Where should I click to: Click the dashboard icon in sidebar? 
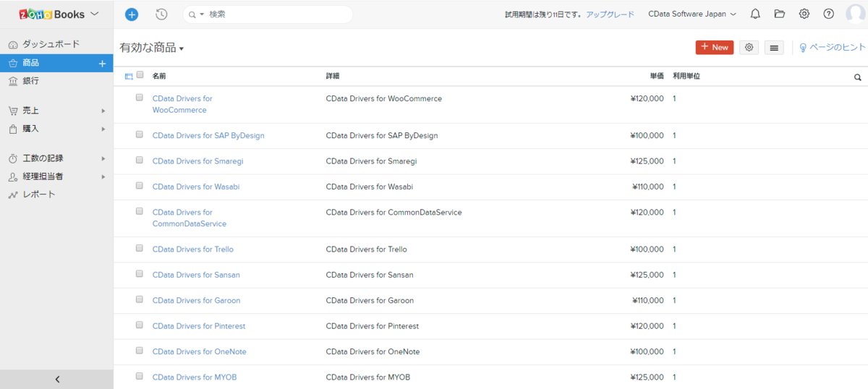[x=12, y=45]
